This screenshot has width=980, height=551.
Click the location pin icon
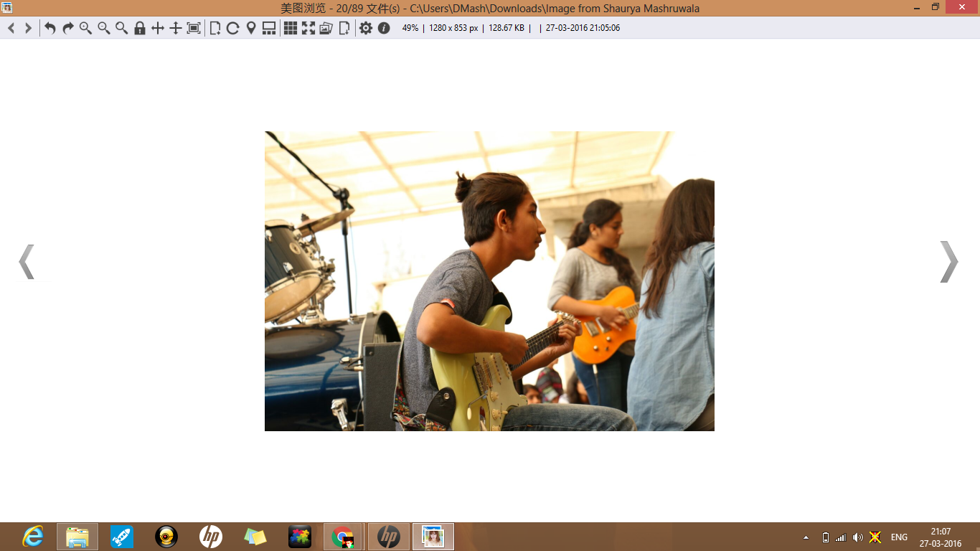click(251, 28)
